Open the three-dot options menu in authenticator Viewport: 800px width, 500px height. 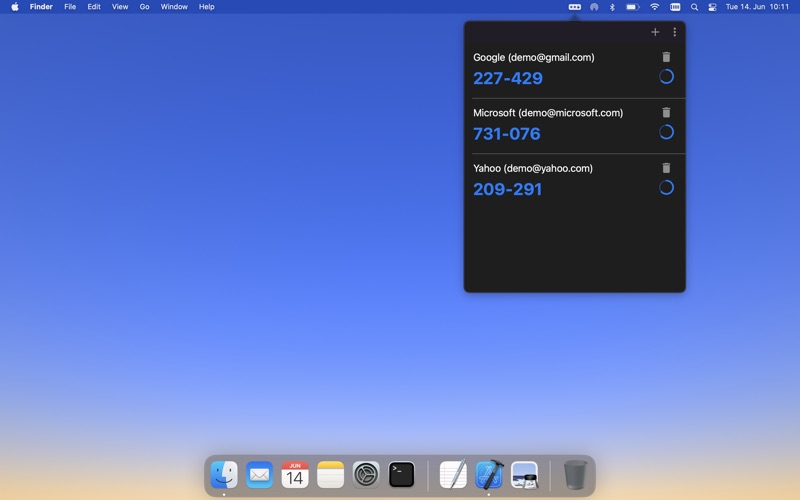tap(674, 32)
